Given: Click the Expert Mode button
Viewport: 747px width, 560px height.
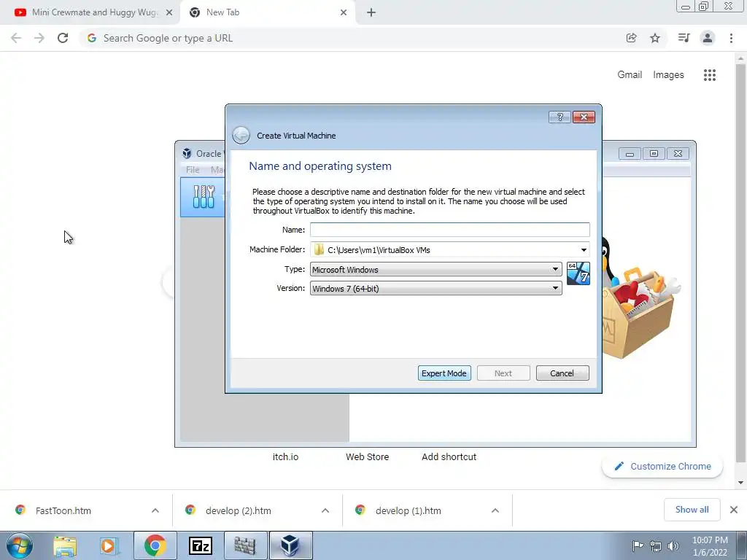Looking at the screenshot, I should pos(444,373).
